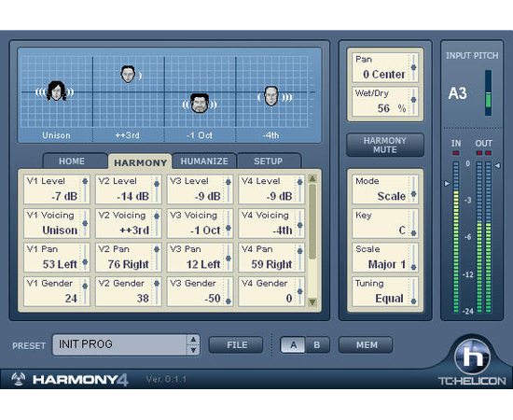This screenshot has width=513, height=420.
Task: Step to next preset with down arrow
Action: (193, 350)
